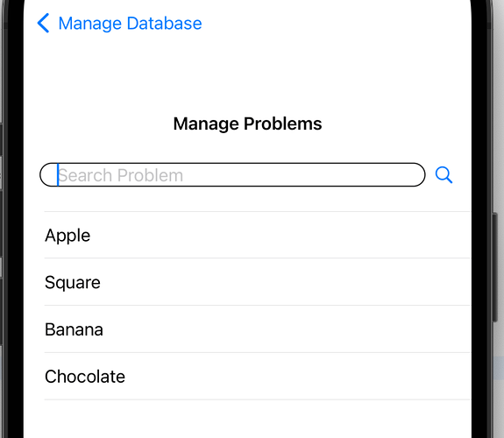
Task: Click the Manage Database navigation label
Action: [131, 24]
